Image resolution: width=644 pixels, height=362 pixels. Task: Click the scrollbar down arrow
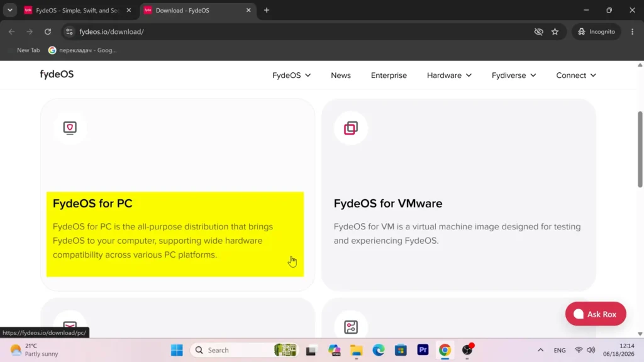640,334
